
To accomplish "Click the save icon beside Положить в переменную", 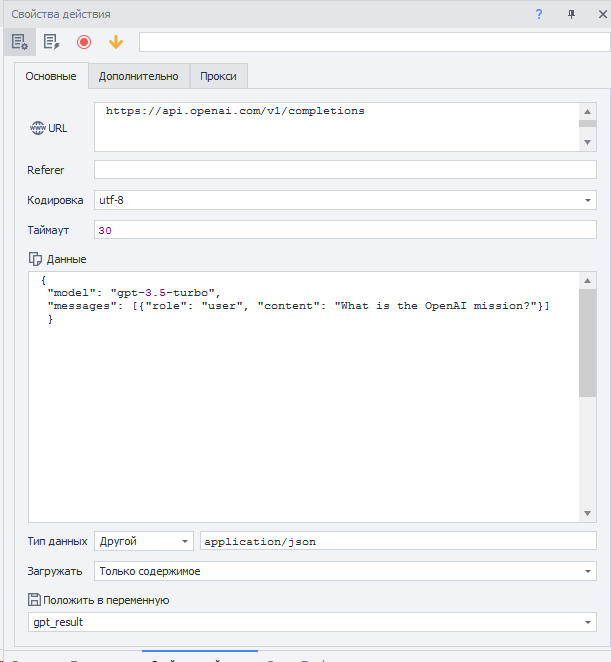I will pyautogui.click(x=35, y=600).
